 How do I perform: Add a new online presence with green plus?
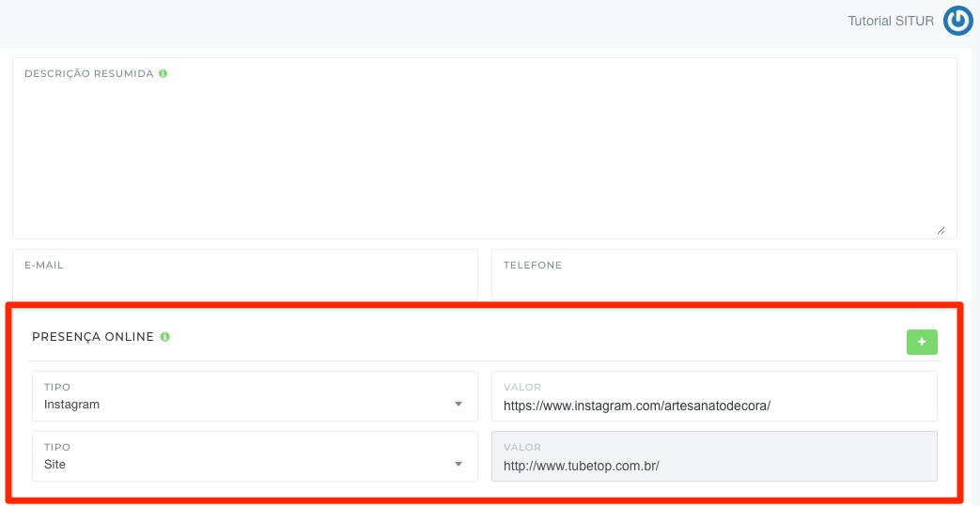pyautogui.click(x=921, y=343)
